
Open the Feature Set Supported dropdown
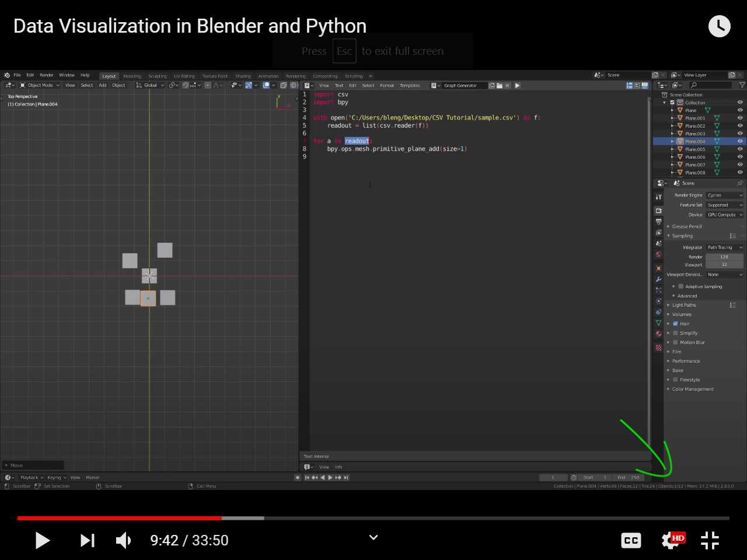click(x=725, y=205)
